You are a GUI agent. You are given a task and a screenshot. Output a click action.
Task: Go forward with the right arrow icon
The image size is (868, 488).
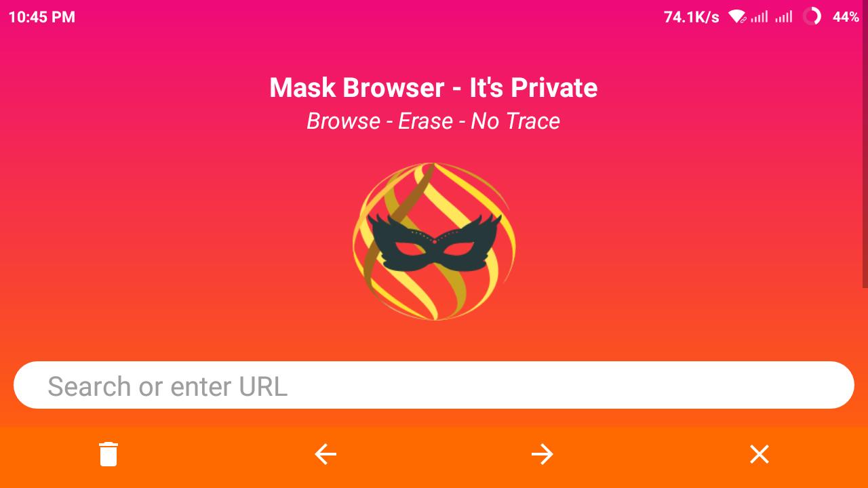click(542, 454)
